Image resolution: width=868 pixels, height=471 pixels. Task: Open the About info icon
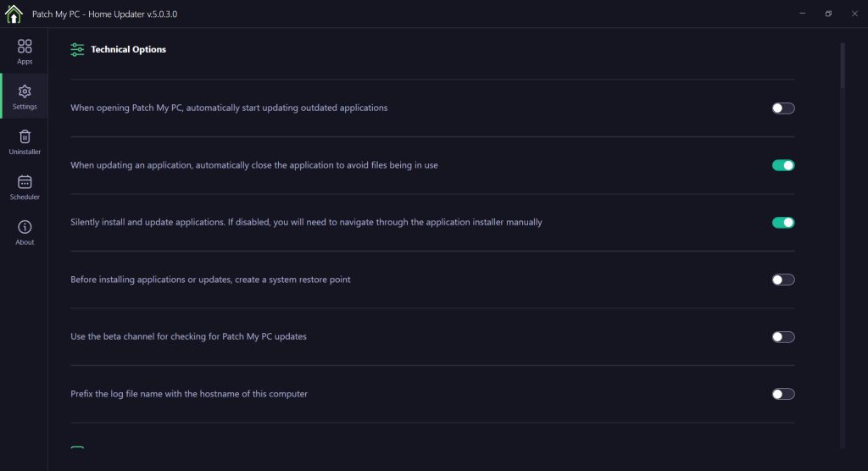pyautogui.click(x=25, y=227)
